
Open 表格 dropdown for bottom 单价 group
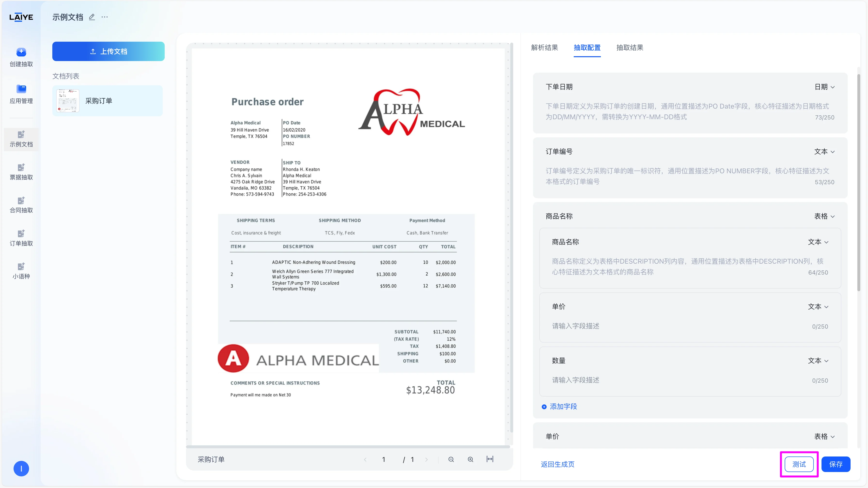825,436
